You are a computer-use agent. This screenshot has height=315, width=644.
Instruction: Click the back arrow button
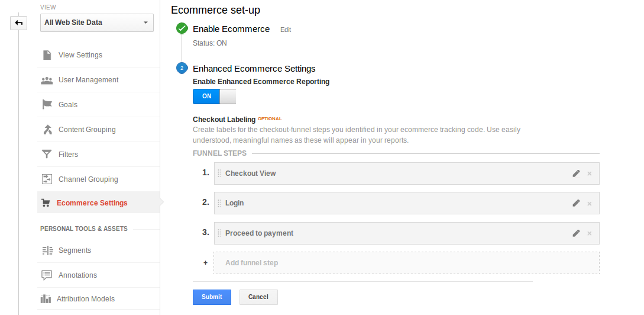(x=19, y=23)
